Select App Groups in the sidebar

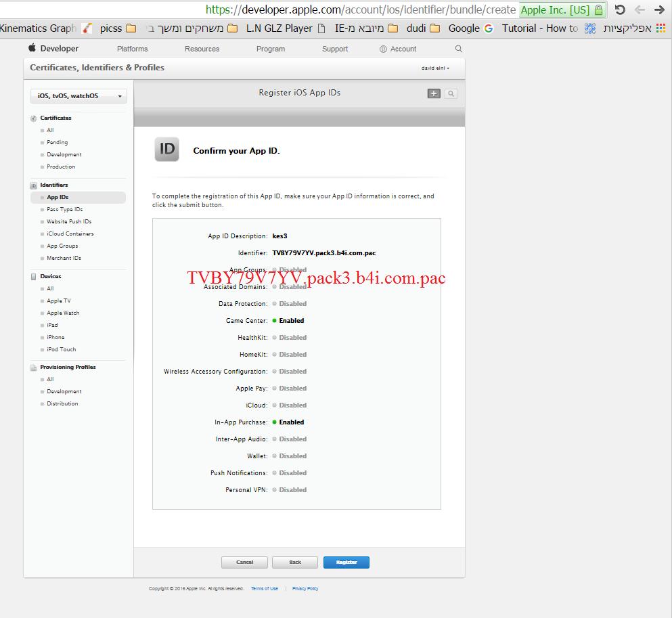tap(62, 246)
